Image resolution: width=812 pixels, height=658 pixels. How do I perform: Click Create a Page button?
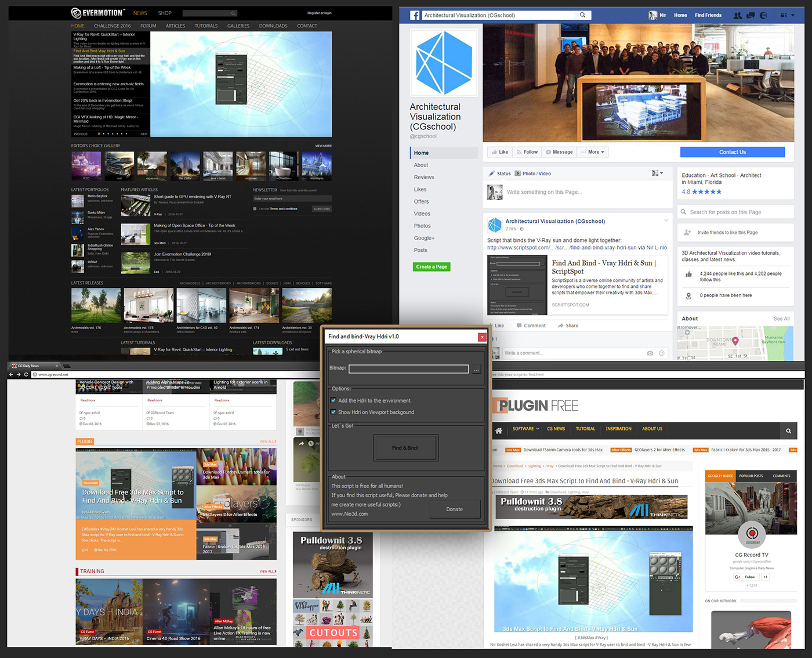click(x=432, y=267)
